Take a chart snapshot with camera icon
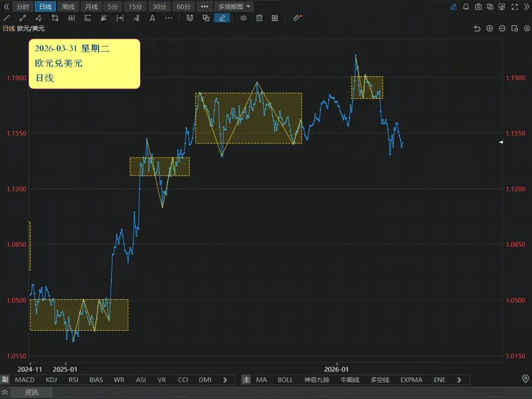 478,7
